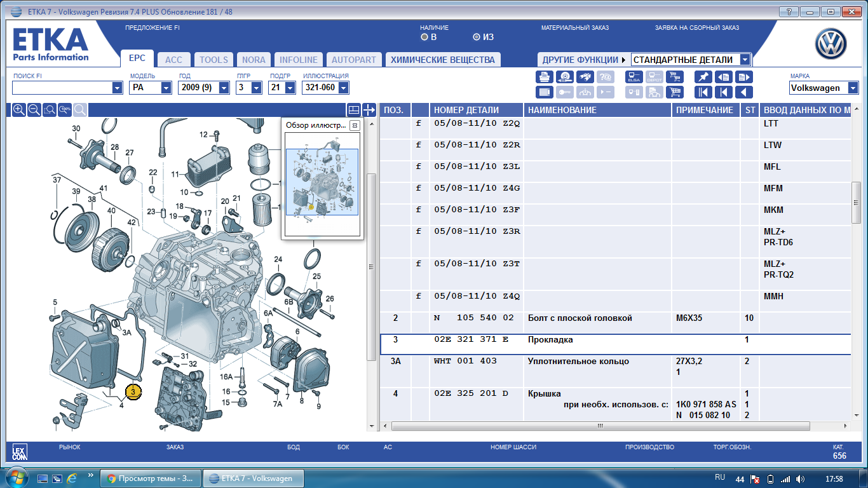Viewport: 868px width, 488px height.
Task: Zoom out of the illustration
Action: [x=34, y=110]
